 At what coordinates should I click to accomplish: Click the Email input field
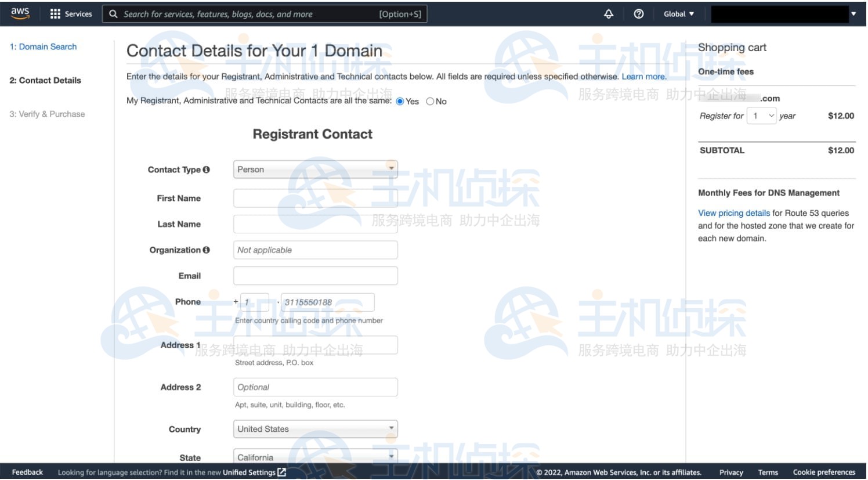315,276
